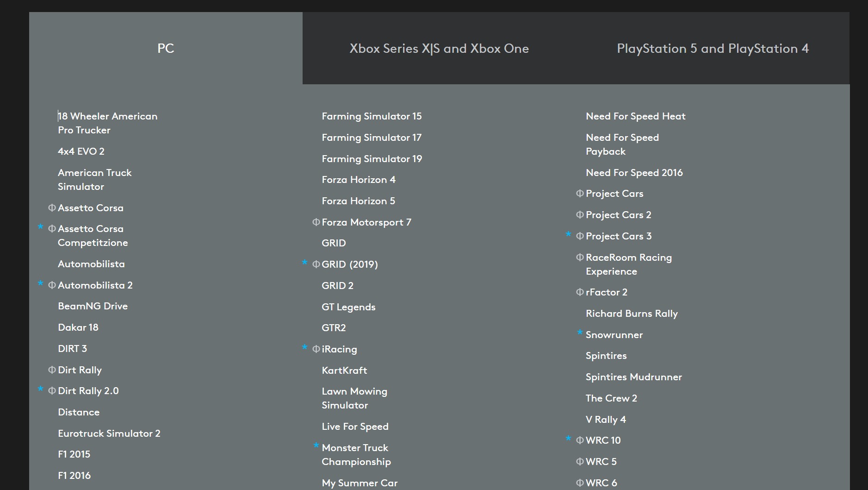
Task: Select GT Legends
Action: [x=348, y=307]
